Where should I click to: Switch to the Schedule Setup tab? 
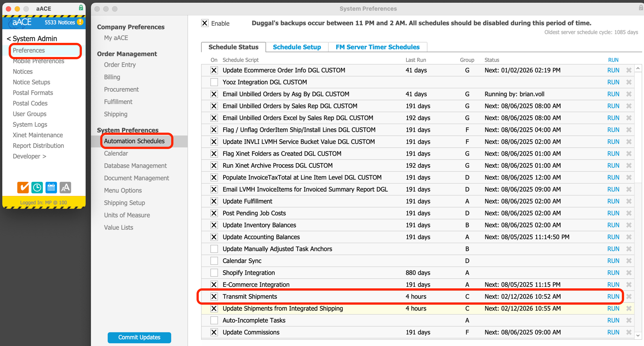(297, 47)
